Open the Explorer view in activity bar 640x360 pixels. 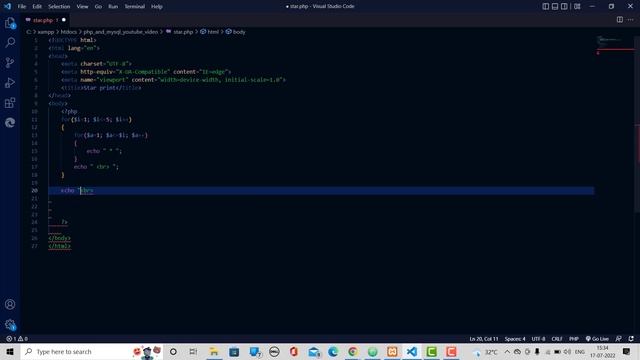point(10,23)
